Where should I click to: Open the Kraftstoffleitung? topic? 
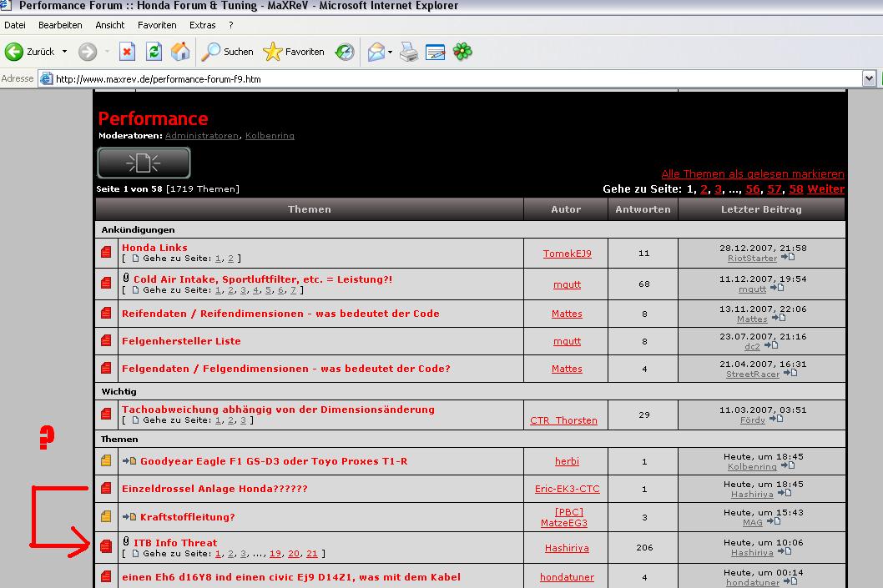[188, 517]
